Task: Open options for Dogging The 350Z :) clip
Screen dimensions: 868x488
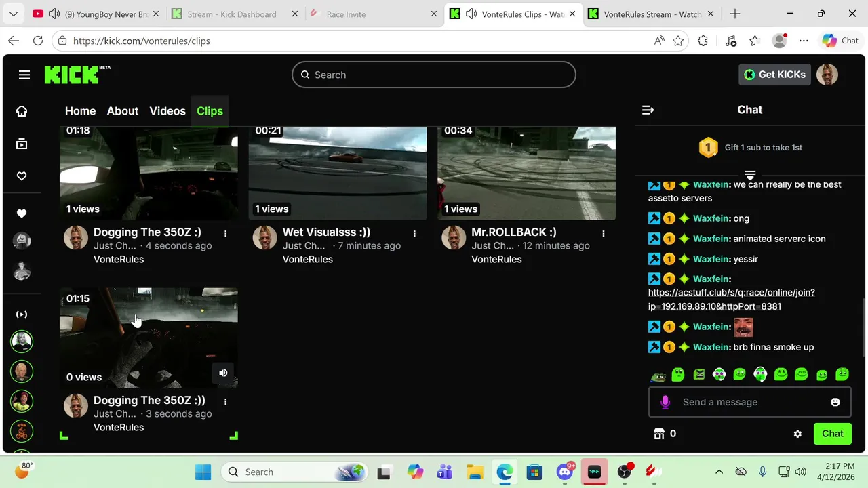Action: pyautogui.click(x=226, y=233)
